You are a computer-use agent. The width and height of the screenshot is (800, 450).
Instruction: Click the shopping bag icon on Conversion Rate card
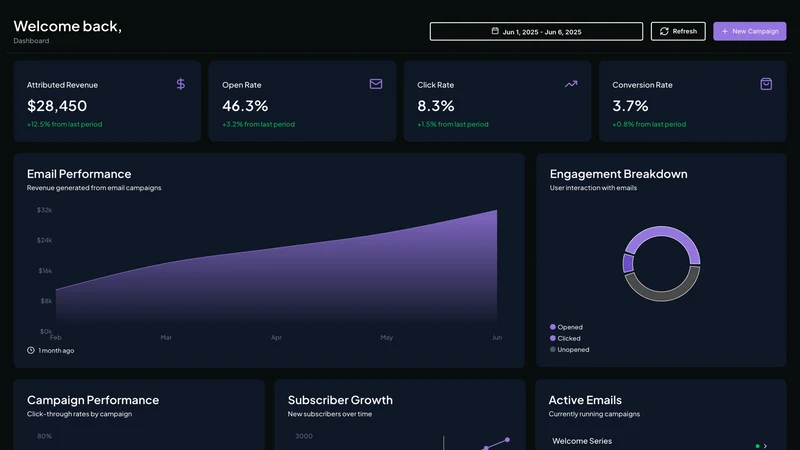point(766,84)
